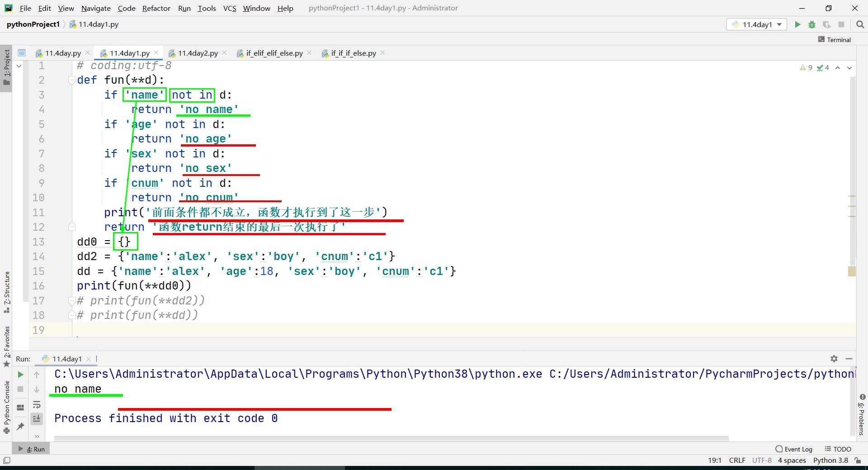Click Down the Stack Trace arrow
The image size is (868, 470).
[37, 389]
